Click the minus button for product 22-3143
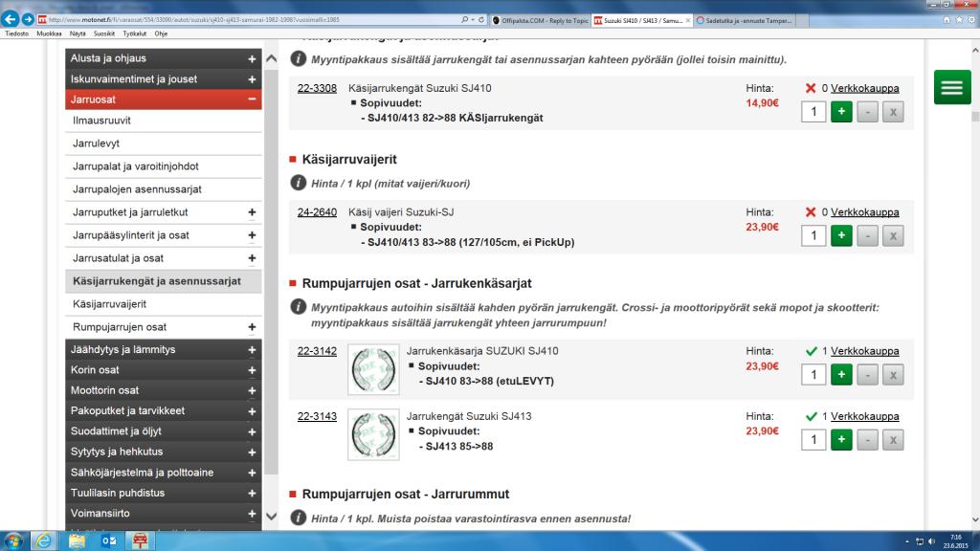The width and height of the screenshot is (980, 551). tap(867, 440)
